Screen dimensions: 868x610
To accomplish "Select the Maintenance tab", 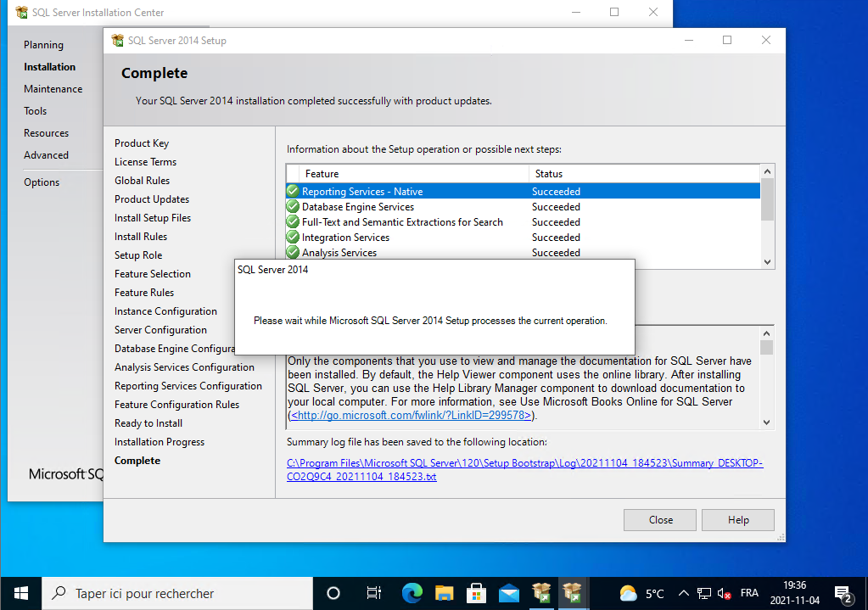I will tap(53, 89).
